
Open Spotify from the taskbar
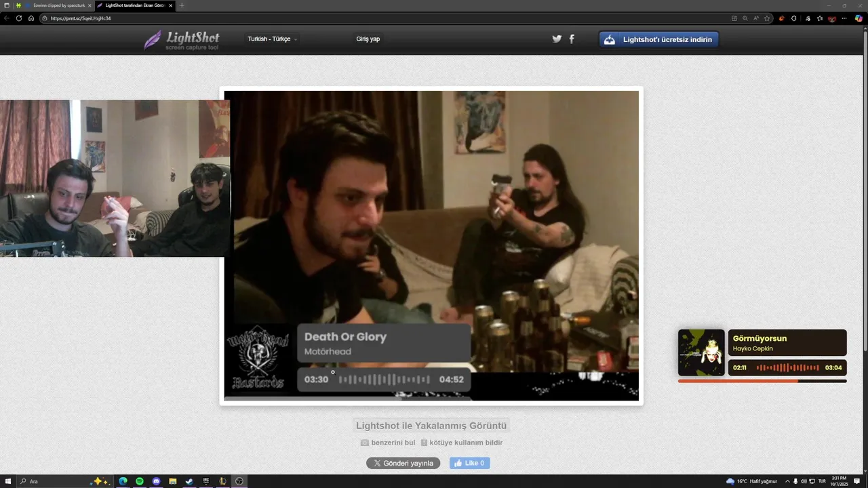click(x=140, y=481)
